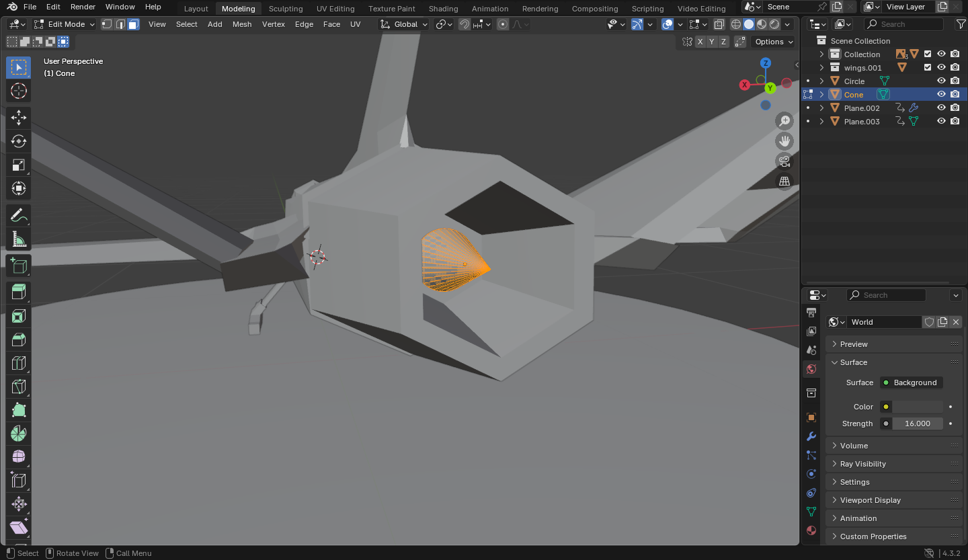The width and height of the screenshot is (968, 560).
Task: Activate the Transform tool
Action: [19, 189]
